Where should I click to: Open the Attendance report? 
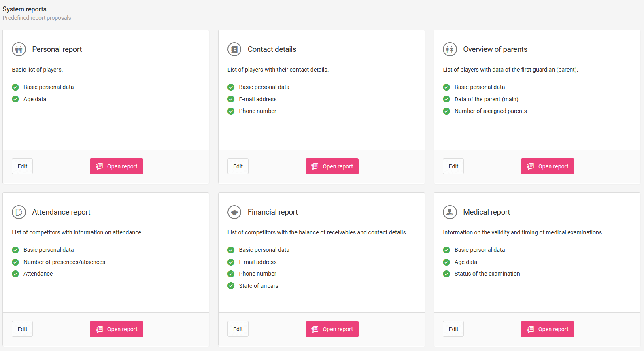pos(117,329)
